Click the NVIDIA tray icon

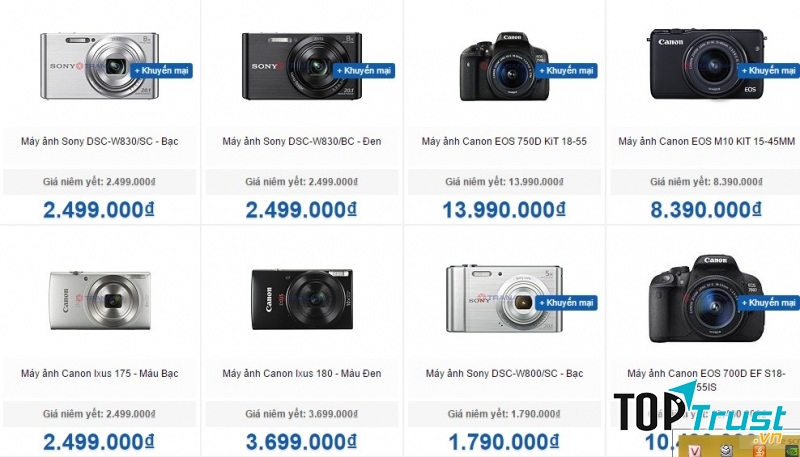point(792,451)
